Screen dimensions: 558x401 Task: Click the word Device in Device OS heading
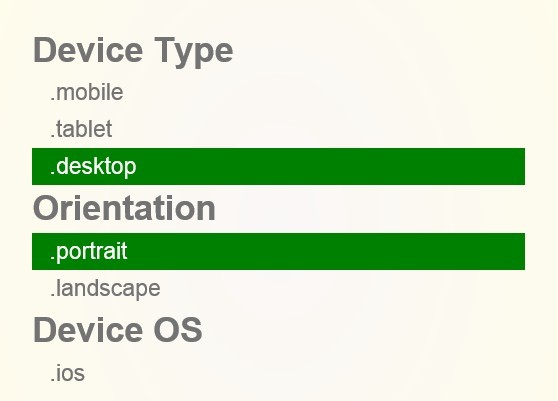tap(88, 330)
